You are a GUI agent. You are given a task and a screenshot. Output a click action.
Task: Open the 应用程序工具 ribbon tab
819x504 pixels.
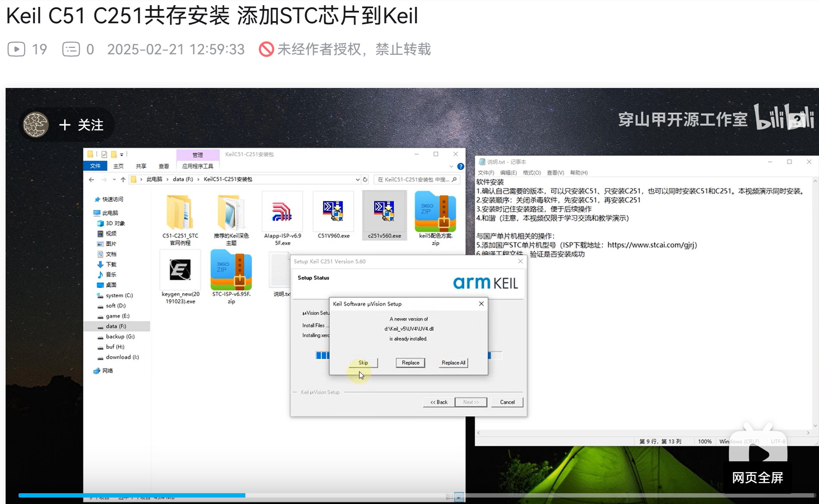(198, 166)
